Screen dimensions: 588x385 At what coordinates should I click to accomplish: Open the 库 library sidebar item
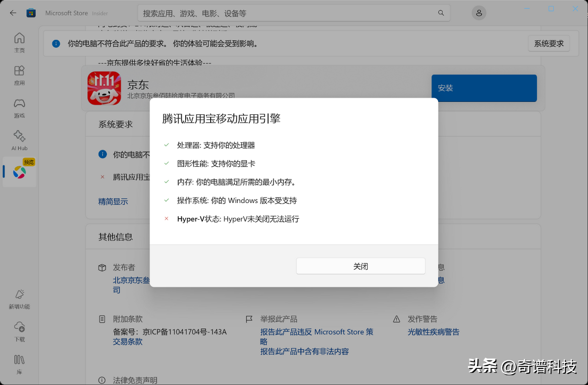(x=19, y=365)
